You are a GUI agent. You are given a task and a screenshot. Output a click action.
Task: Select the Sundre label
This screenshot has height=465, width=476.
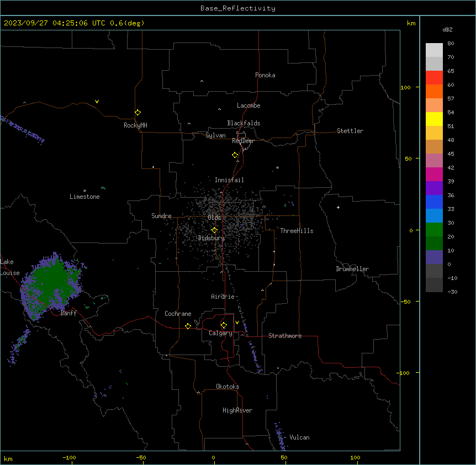click(161, 216)
